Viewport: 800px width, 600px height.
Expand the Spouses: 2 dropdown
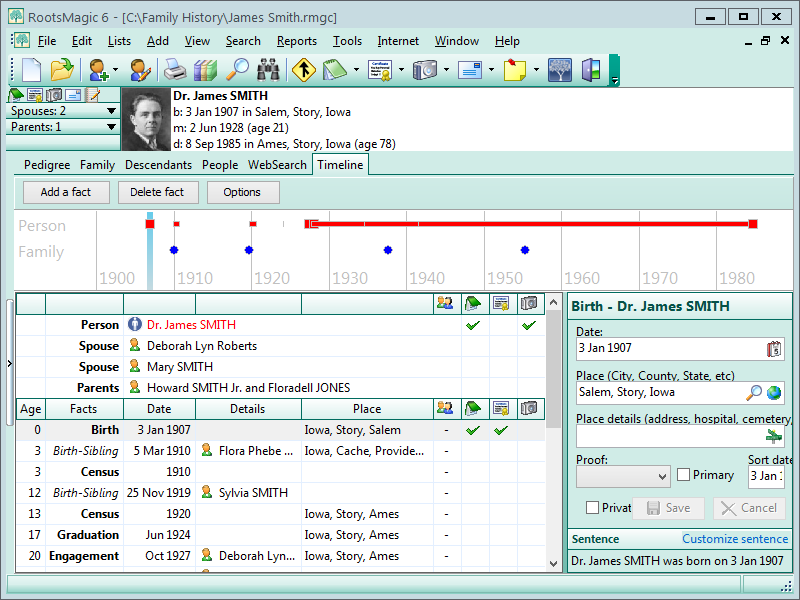pos(112,111)
